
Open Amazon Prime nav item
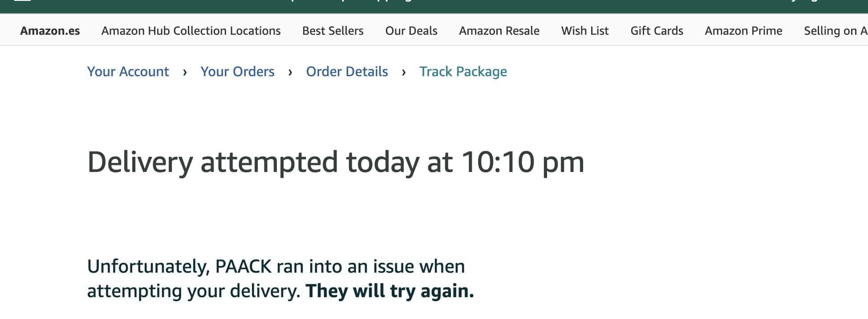743,31
